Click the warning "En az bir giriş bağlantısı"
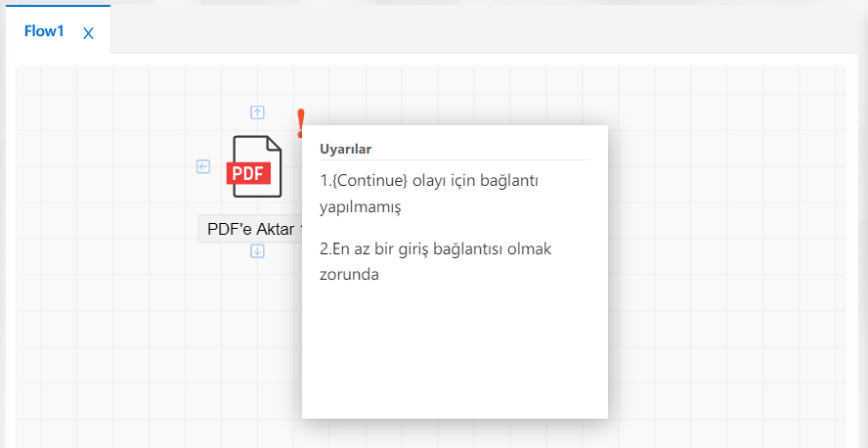868x448 pixels. [x=436, y=261]
